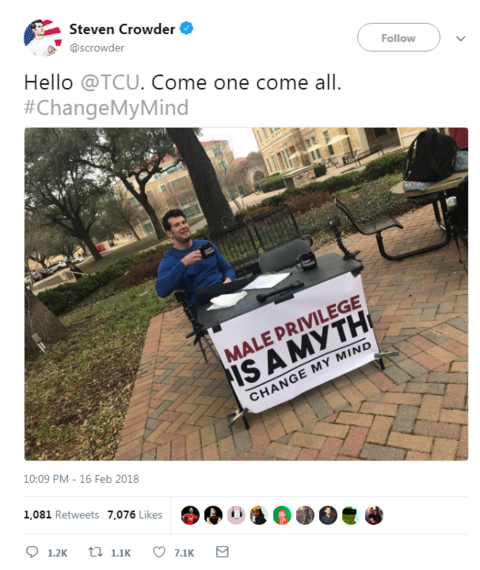
Task: Open the #ChangeMyMind hashtag
Action: click(106, 108)
